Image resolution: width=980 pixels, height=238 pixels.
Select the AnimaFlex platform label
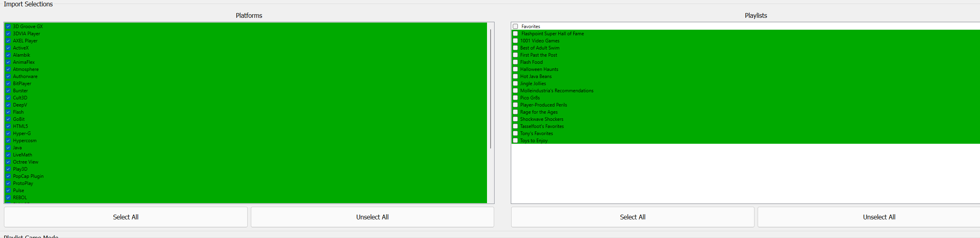tap(24, 62)
